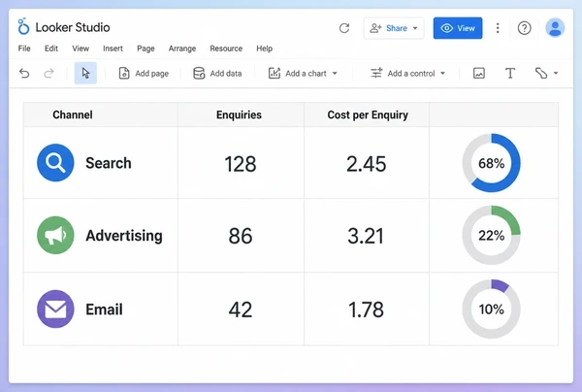The image size is (582, 392).
Task: Open the Share dropdown button
Action: (x=394, y=28)
